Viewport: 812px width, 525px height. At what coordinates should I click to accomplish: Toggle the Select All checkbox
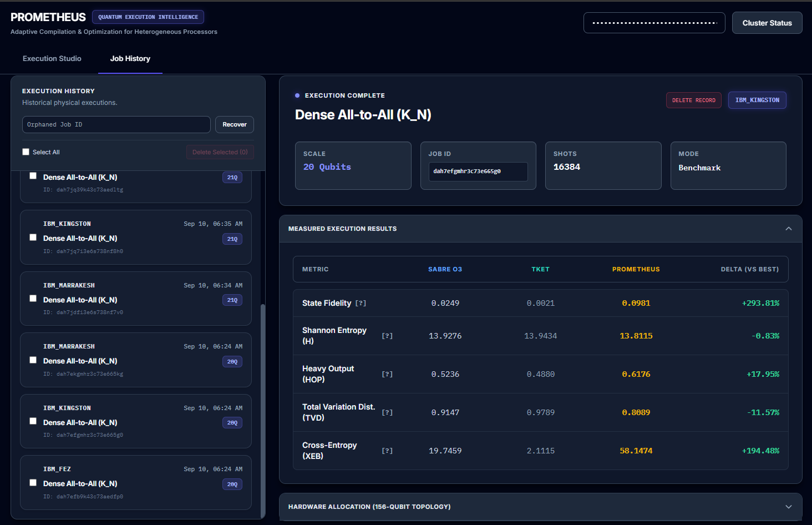click(x=26, y=152)
